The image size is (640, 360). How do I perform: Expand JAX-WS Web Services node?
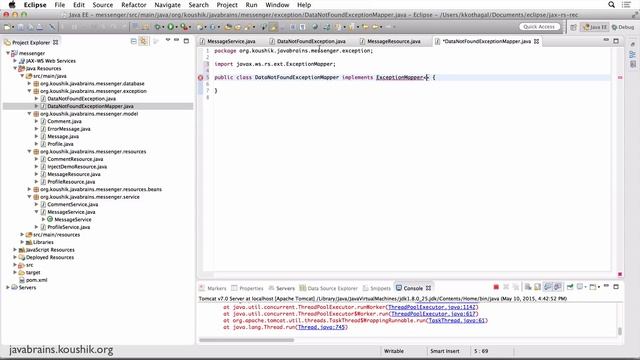[x=15, y=61]
